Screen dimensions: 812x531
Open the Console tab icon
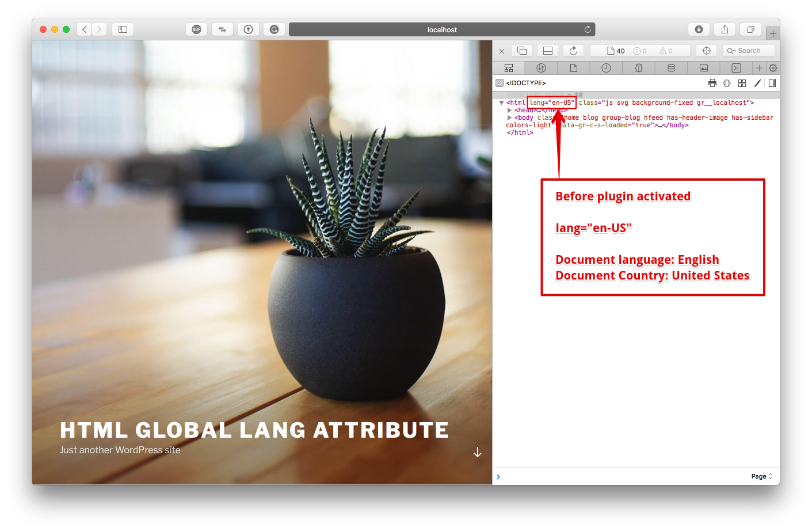click(736, 68)
